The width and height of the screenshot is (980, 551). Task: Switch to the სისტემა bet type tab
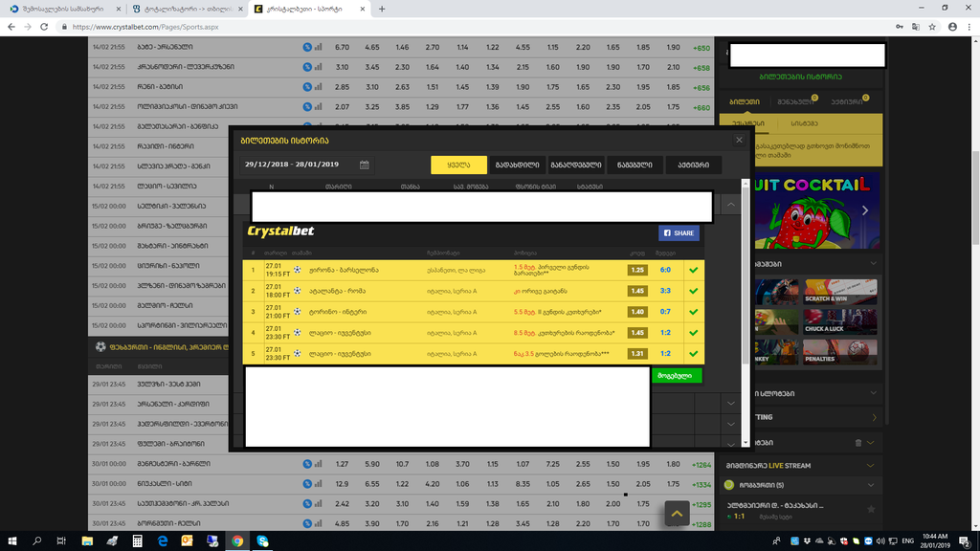click(x=804, y=123)
